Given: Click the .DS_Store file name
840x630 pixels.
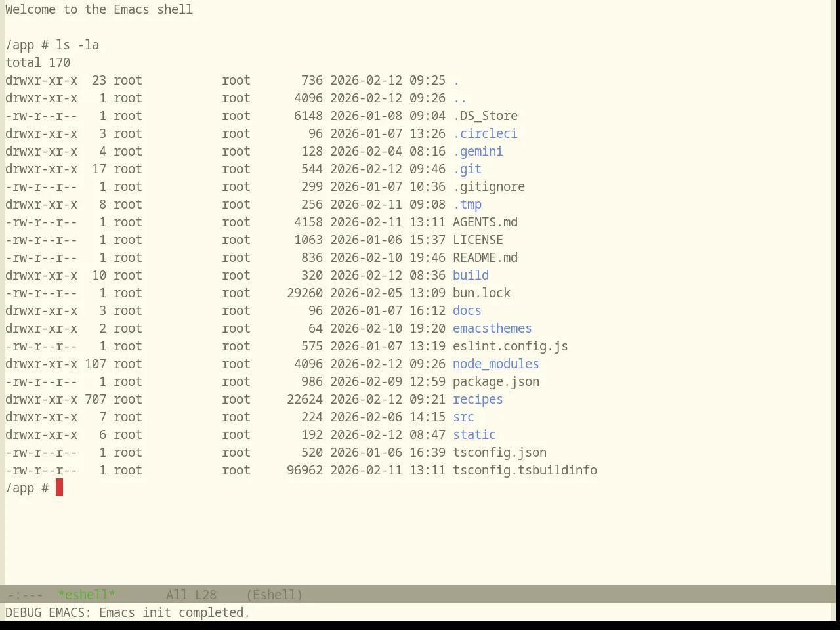Looking at the screenshot, I should pos(485,115).
